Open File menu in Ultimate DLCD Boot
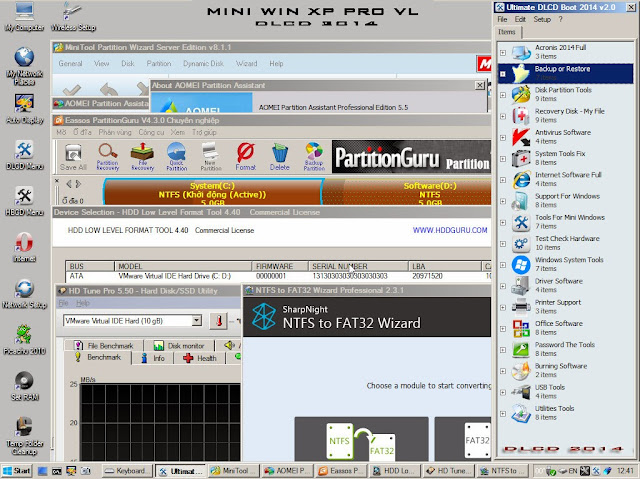Viewport: 640px width, 479px height. 502,19
